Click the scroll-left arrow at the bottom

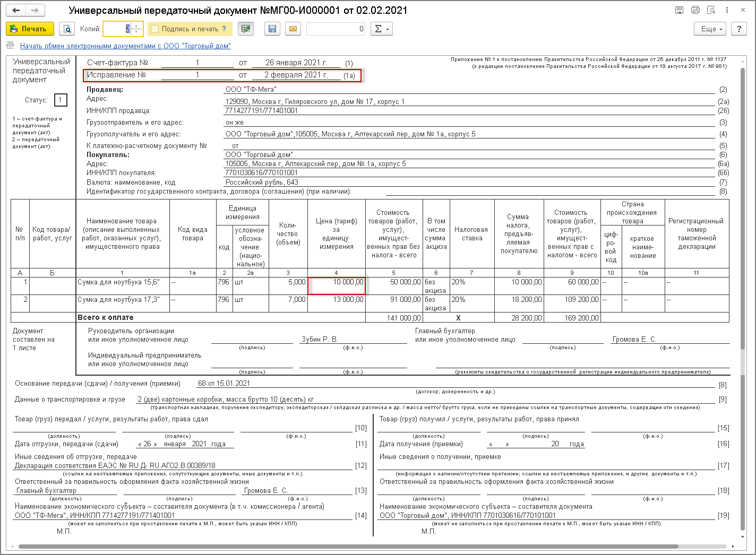[x=12, y=547]
